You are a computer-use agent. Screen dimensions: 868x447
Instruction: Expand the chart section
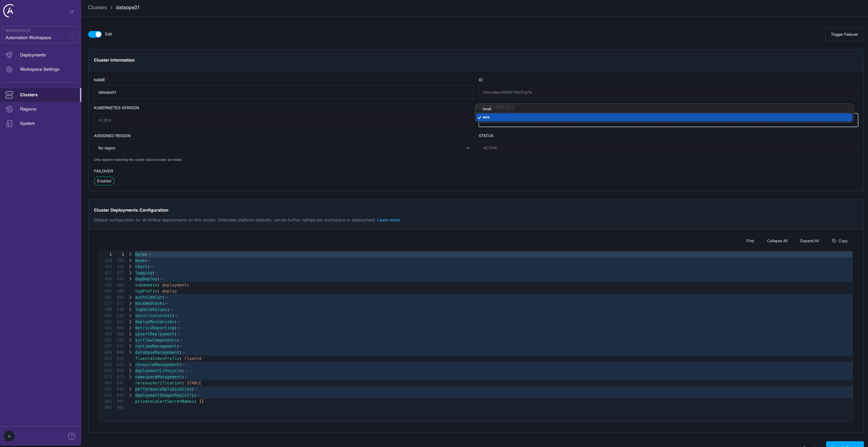point(130,267)
